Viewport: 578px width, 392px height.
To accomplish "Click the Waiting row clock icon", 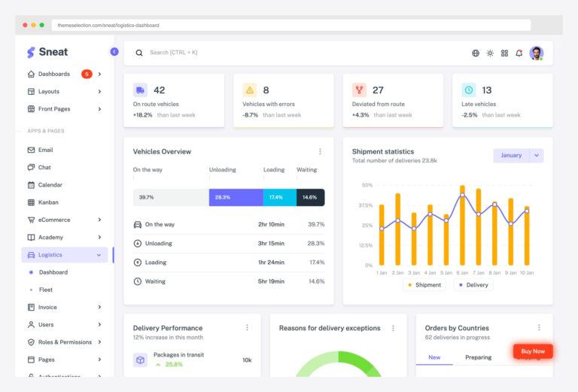I will (138, 281).
